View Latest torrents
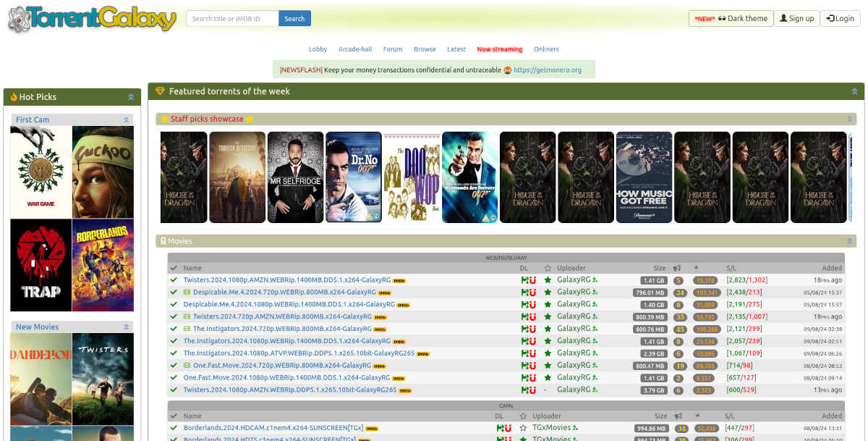The image size is (868, 441). tap(456, 49)
